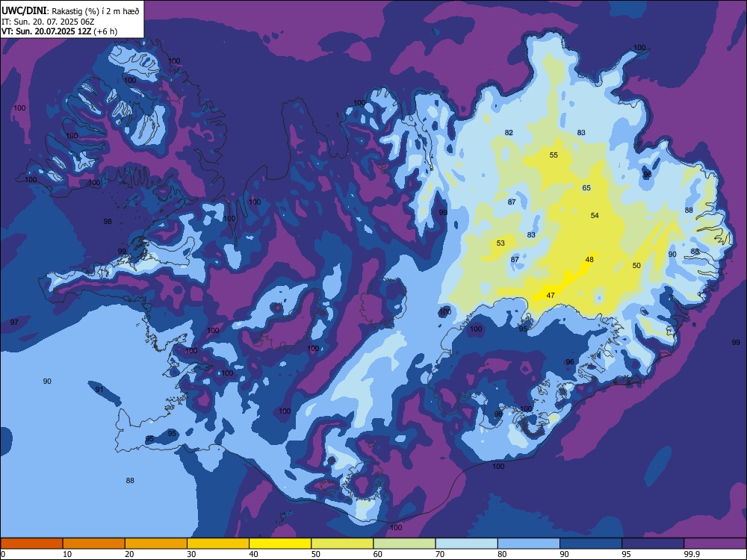Click the '60' legend tick label

[378, 554]
